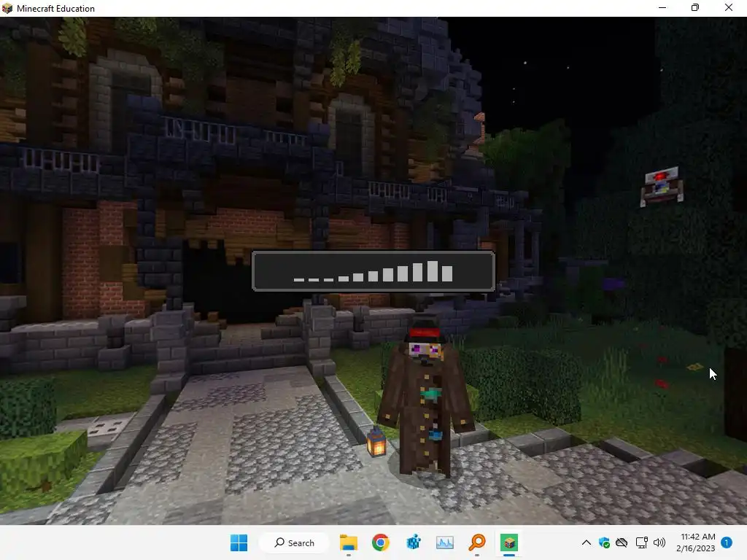The height and width of the screenshot is (560, 747).
Task: Show hidden system tray icons
Action: (587, 542)
